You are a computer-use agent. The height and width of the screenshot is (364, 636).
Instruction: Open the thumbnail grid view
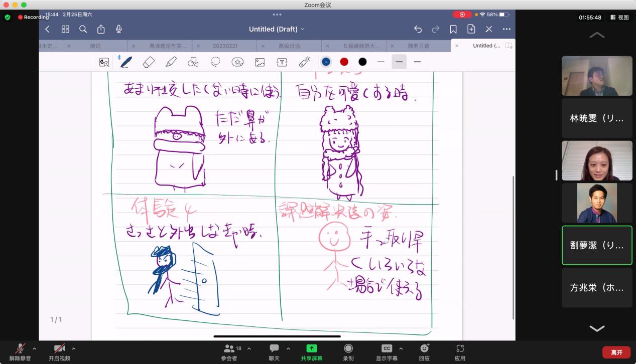pos(65,29)
